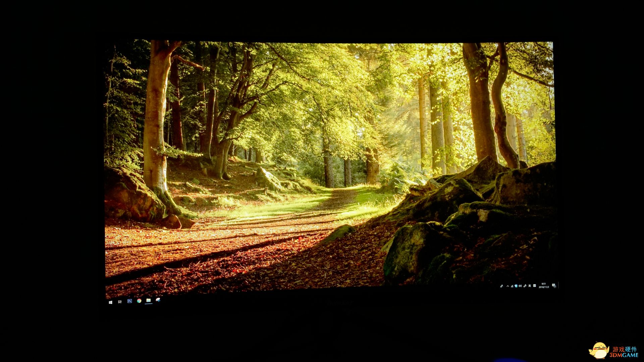This screenshot has height=362, width=644.
Task: Open the Windows Start menu
Action: [x=110, y=302]
